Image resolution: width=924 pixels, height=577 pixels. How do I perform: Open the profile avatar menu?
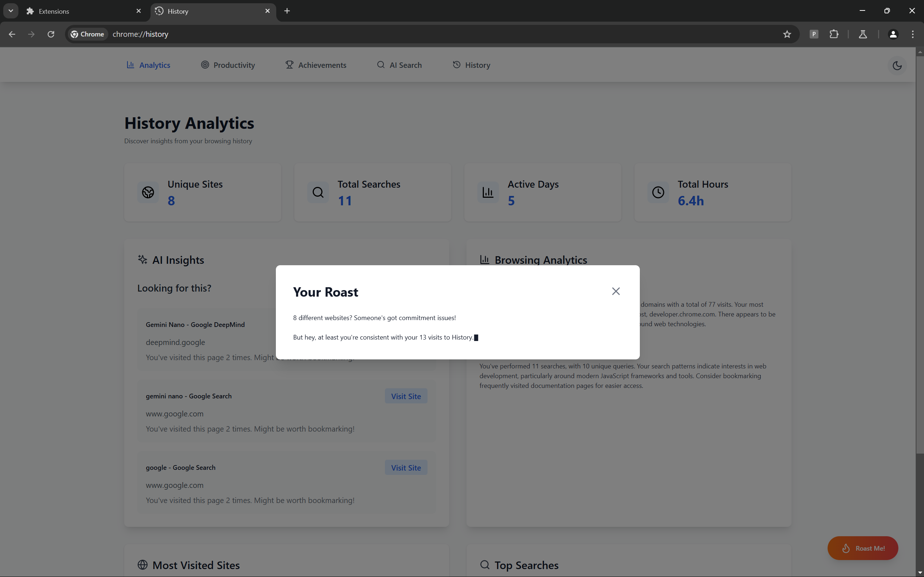893,34
